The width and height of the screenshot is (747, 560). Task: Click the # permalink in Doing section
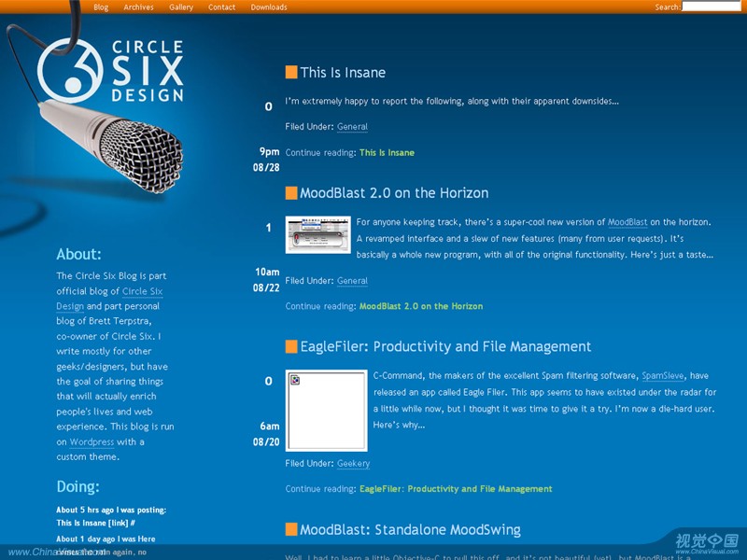(x=133, y=523)
